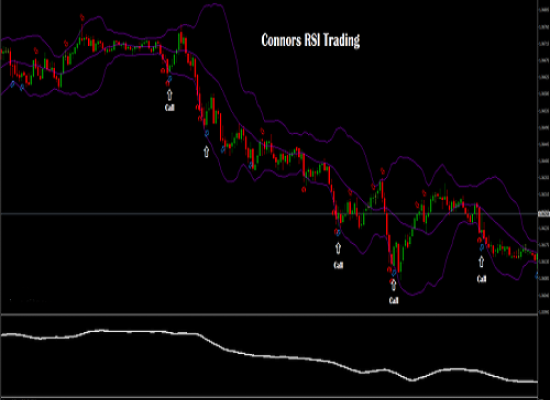Click the "Connors RSI Trading" chart title
Image resolution: width=550 pixels, height=400 pixels.
(310, 40)
